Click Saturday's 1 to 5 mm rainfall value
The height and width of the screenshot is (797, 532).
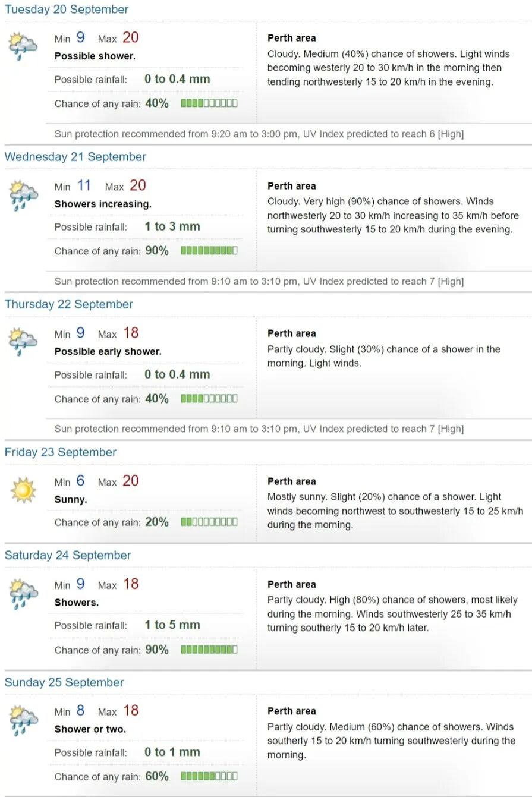[x=172, y=625]
